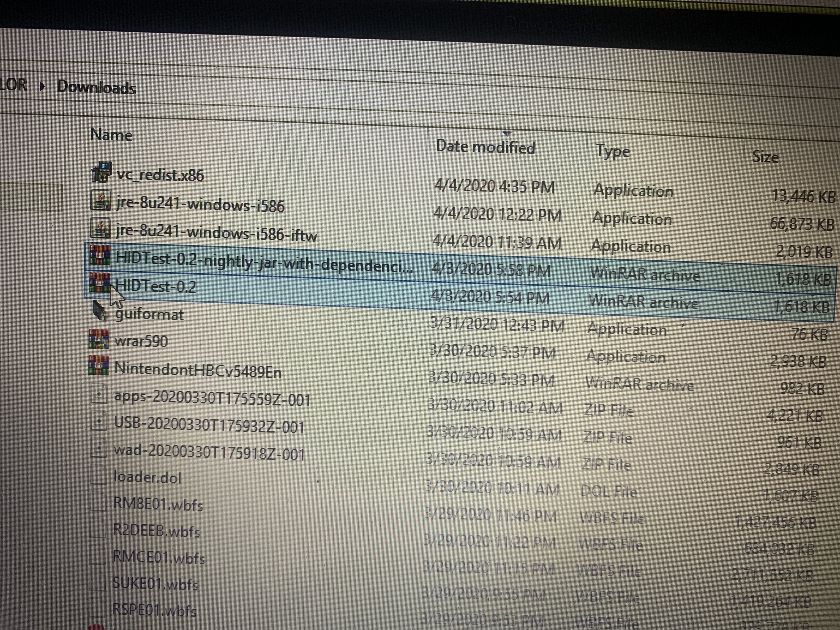
Task: Click the RMCE01.wbfs file icon
Action: tap(98, 555)
